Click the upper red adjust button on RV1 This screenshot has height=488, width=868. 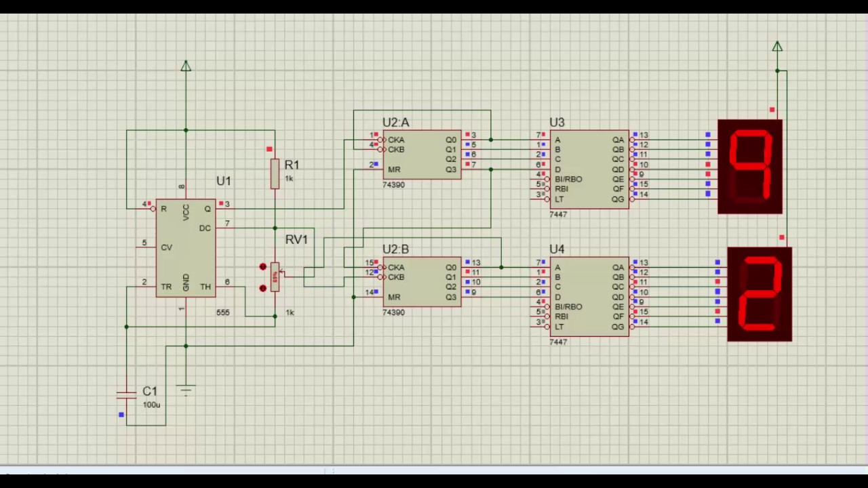point(263,267)
